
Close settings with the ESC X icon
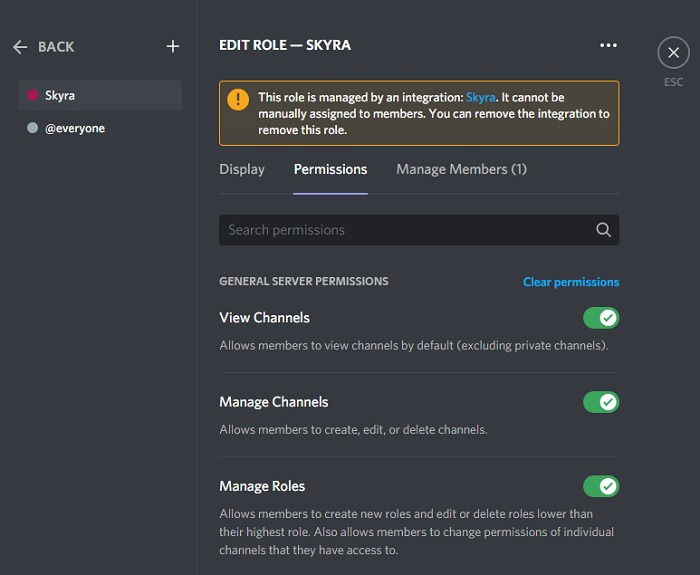click(673, 53)
